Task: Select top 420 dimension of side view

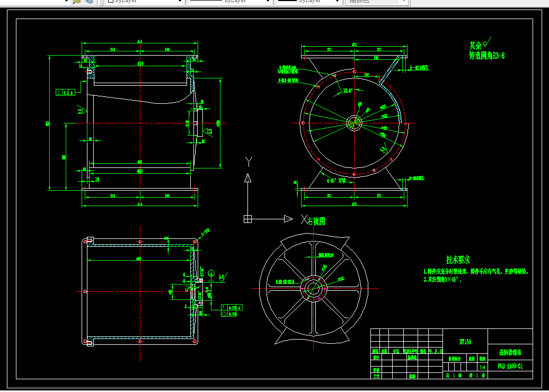Action: pos(354,44)
